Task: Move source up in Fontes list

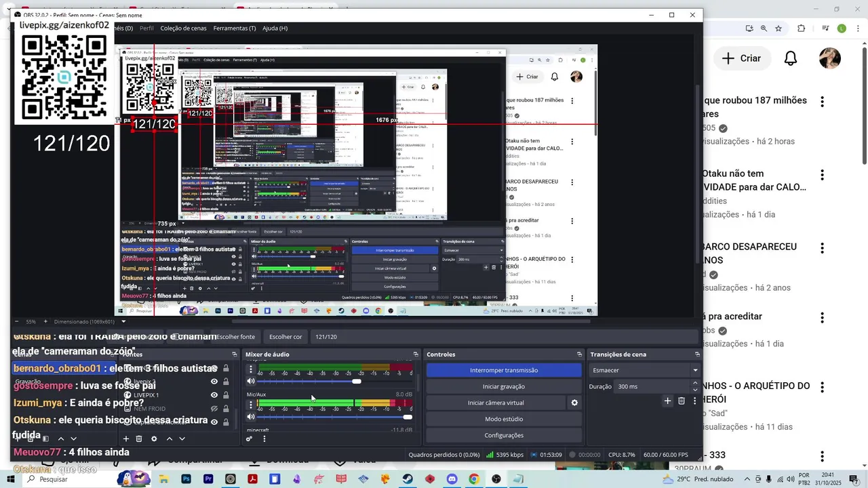Action: (170, 439)
